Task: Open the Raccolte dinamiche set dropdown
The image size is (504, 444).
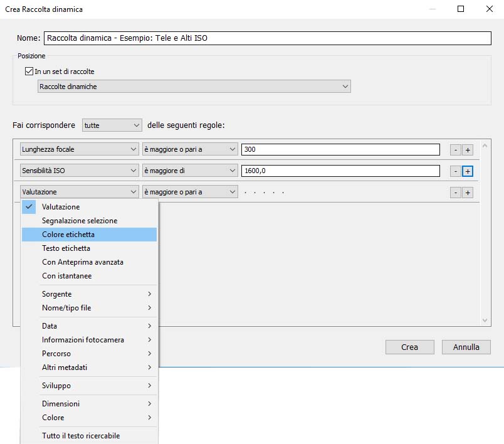Action: pyautogui.click(x=194, y=87)
